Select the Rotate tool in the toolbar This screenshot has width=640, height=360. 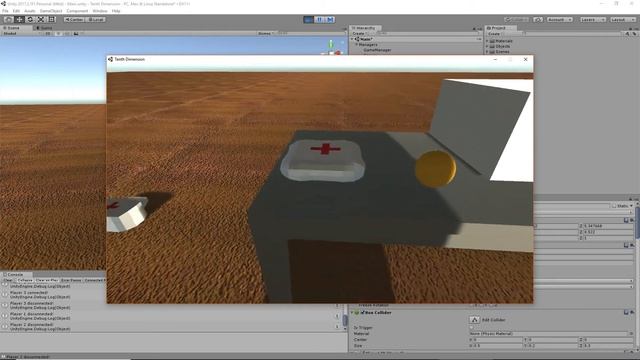[30, 19]
